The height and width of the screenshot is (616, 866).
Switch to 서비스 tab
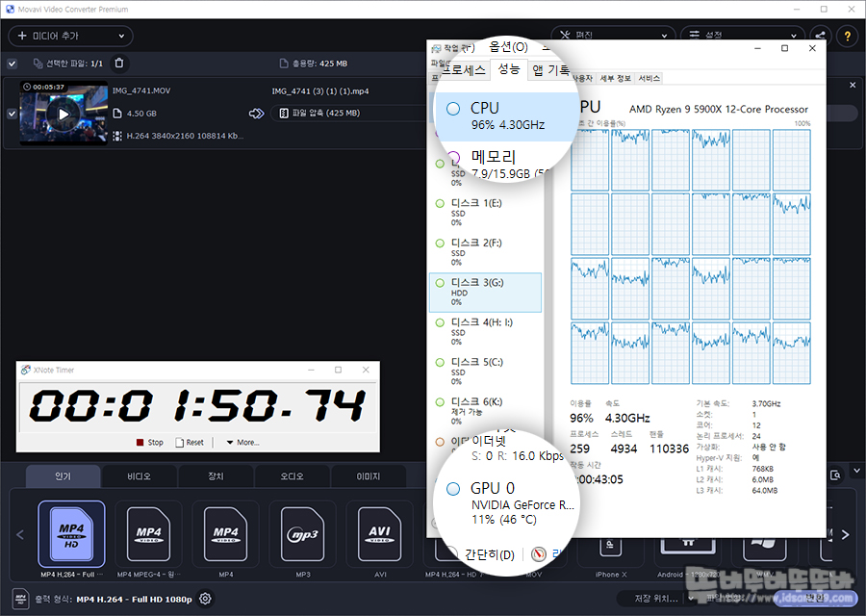coord(649,79)
